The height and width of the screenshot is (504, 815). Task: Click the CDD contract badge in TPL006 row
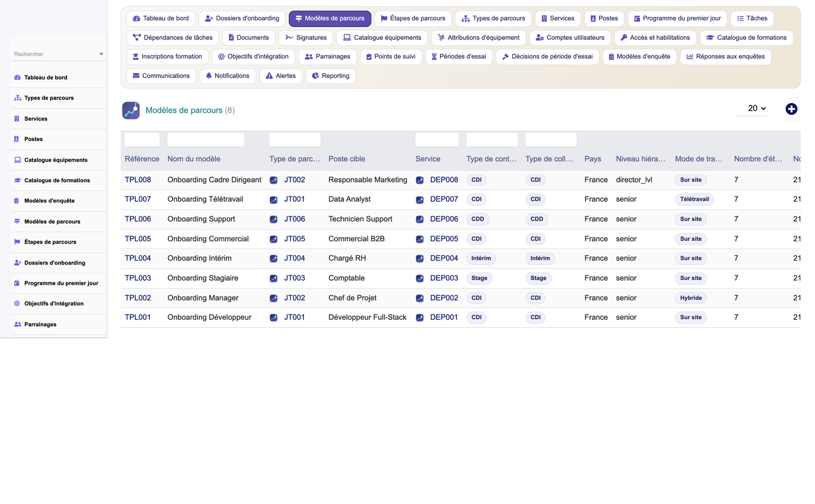[x=478, y=219]
